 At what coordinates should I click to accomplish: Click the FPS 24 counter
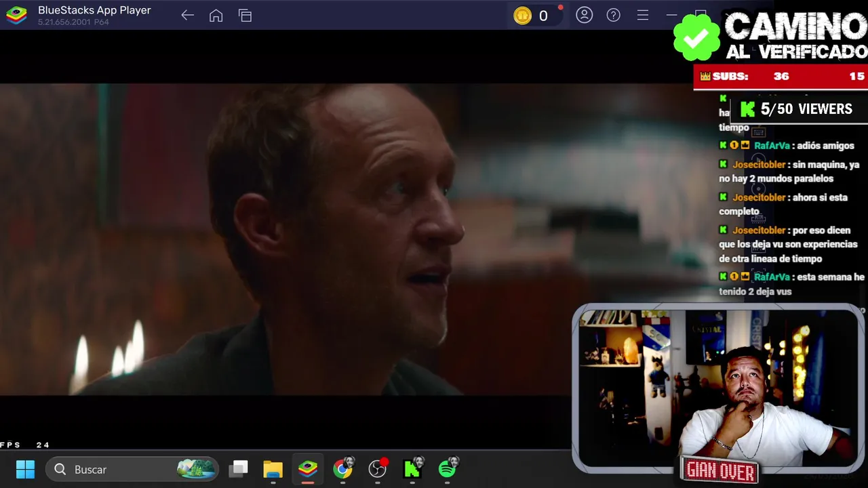pyautogui.click(x=25, y=445)
